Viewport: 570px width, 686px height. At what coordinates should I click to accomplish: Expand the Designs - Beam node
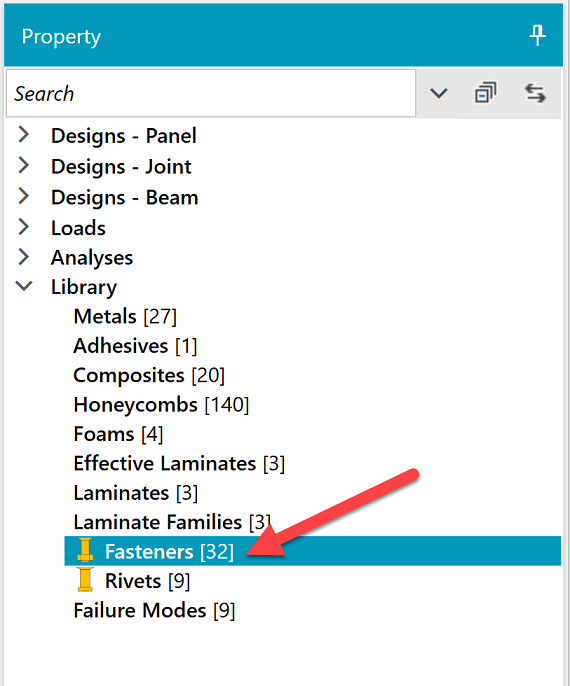pos(24,196)
